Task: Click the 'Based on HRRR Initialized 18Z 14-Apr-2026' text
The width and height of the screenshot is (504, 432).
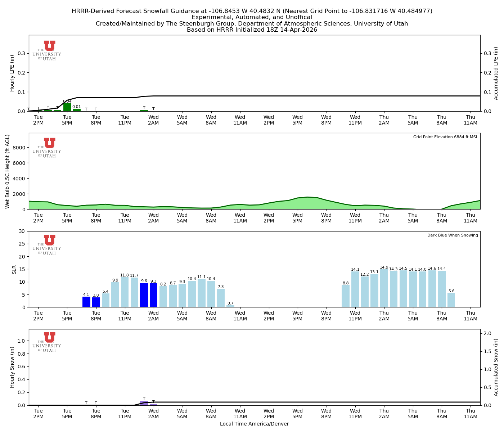Action: pyautogui.click(x=252, y=30)
